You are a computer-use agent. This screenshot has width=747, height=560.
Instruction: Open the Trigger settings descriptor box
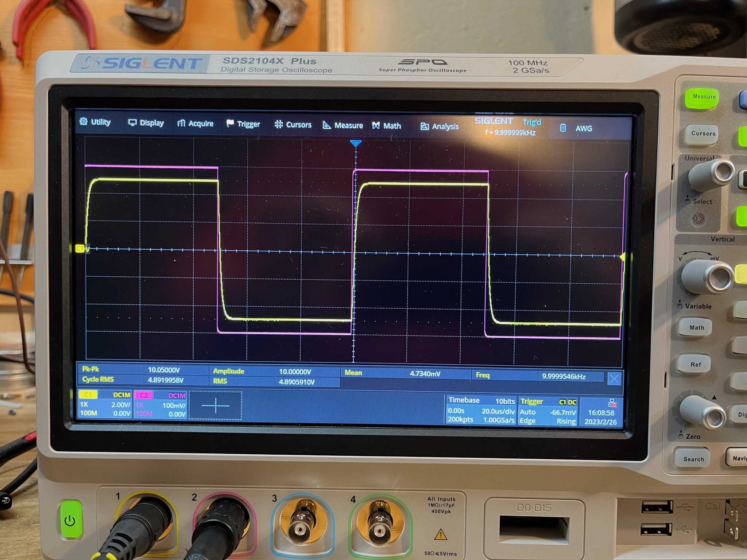(548, 411)
